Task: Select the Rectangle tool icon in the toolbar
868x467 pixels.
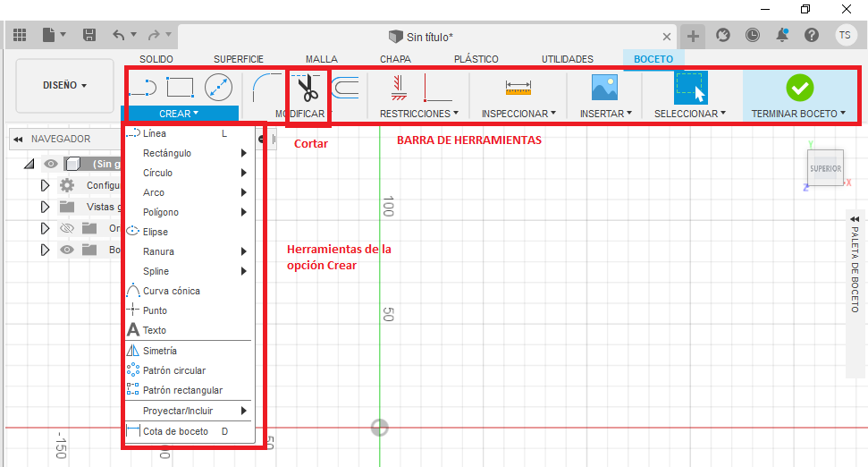Action: pyautogui.click(x=181, y=88)
